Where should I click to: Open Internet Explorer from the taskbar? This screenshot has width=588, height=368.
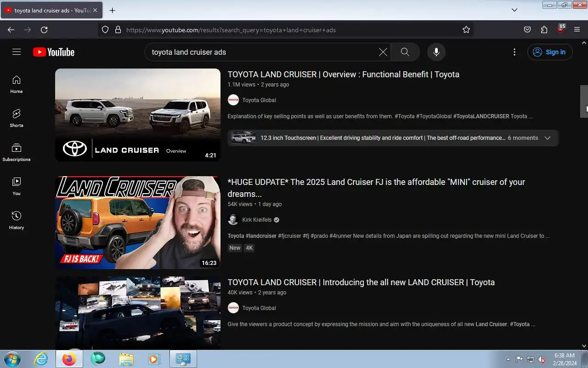coord(41,359)
